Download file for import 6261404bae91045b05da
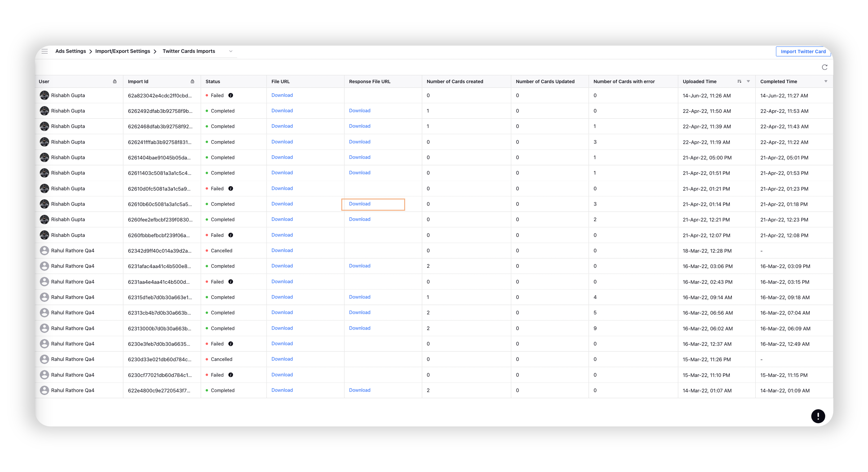 (282, 157)
